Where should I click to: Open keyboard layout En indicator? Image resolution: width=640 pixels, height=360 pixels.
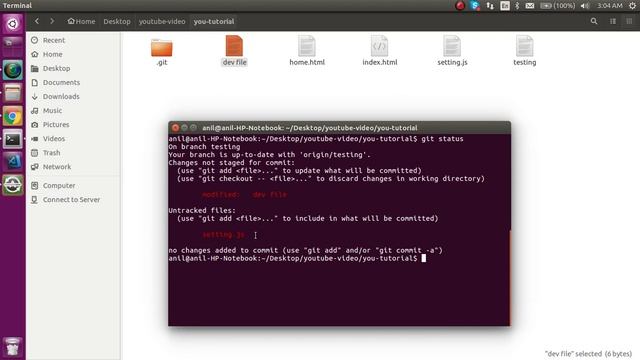pyautogui.click(x=505, y=6)
